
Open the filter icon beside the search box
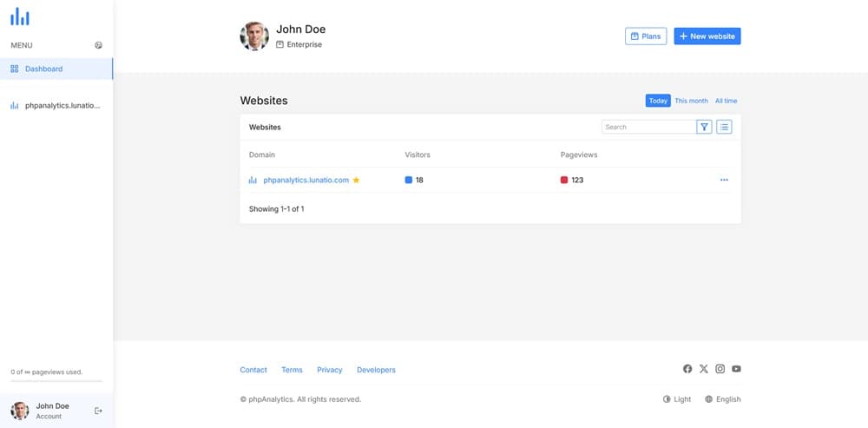704,127
